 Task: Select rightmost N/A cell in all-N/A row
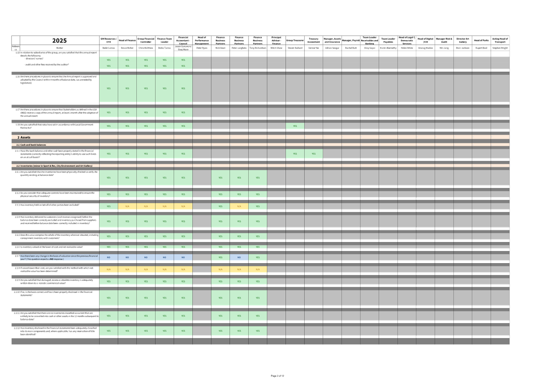tap(258, 270)
